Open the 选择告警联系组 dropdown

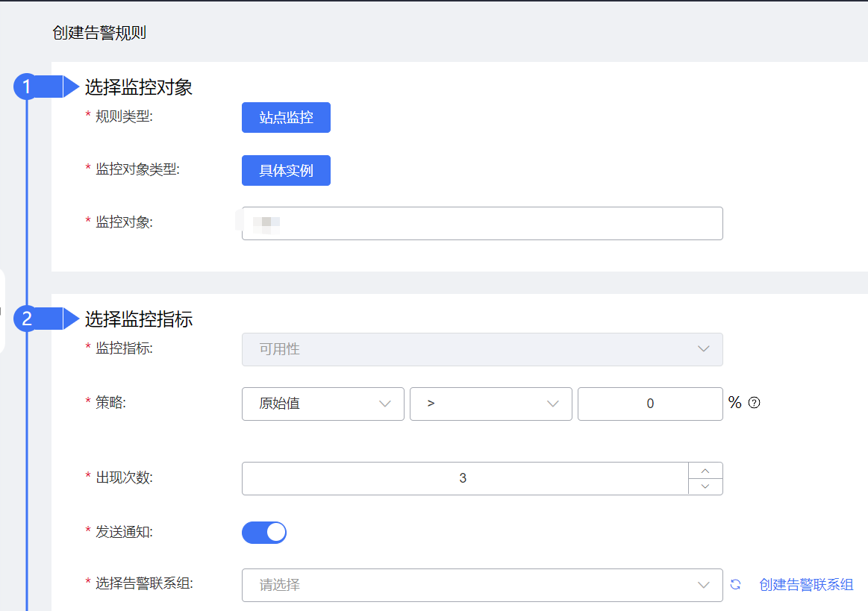pos(482,585)
